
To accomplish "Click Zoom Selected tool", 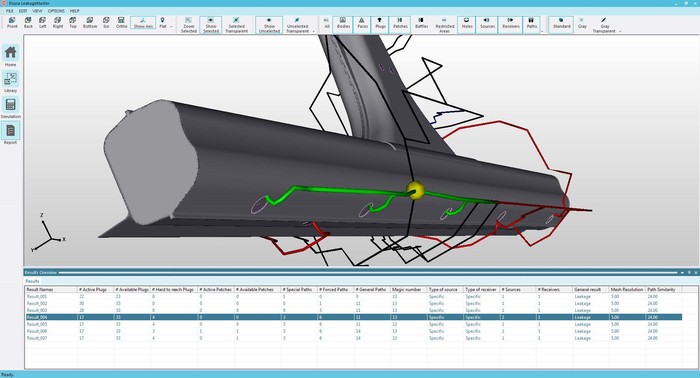I will pos(188,25).
